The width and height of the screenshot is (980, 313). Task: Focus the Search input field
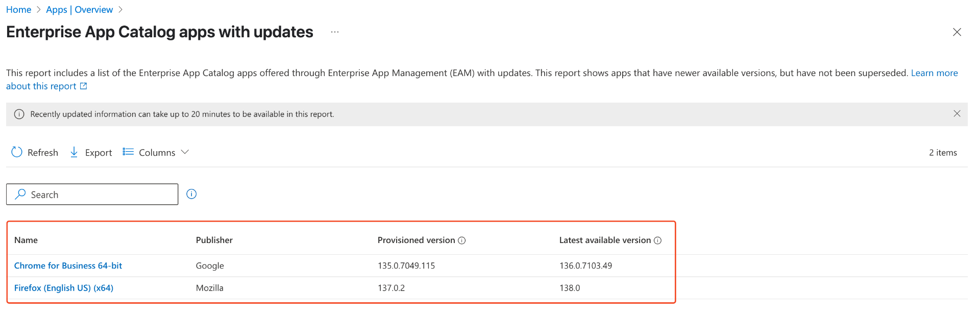(92, 194)
